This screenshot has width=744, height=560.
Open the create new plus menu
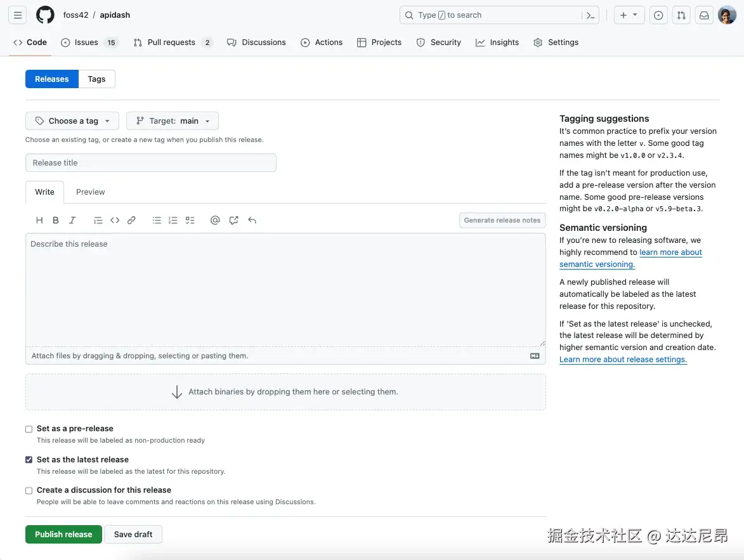629,15
